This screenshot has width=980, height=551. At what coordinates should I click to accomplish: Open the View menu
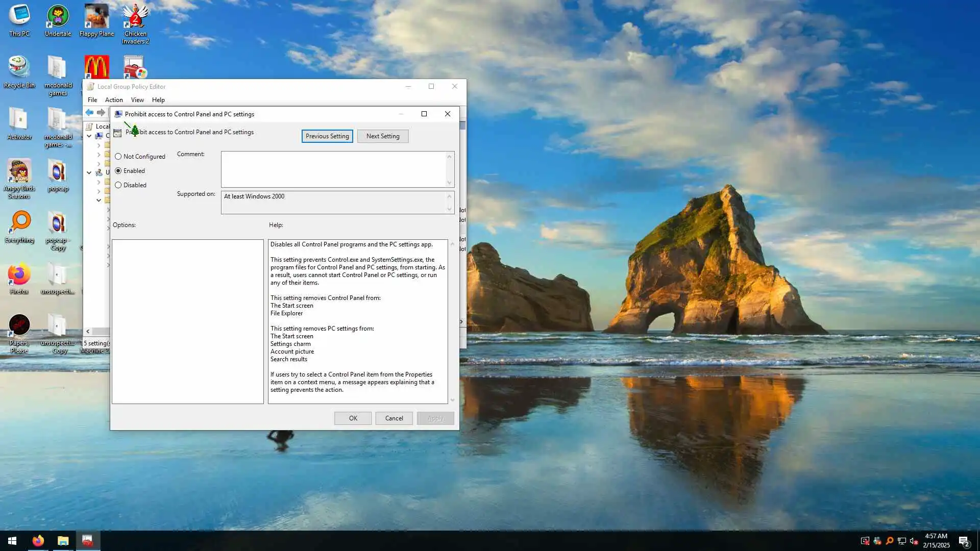point(137,100)
